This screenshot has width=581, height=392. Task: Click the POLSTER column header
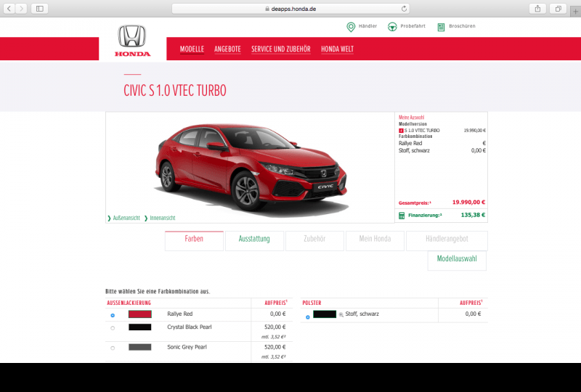[x=312, y=303]
